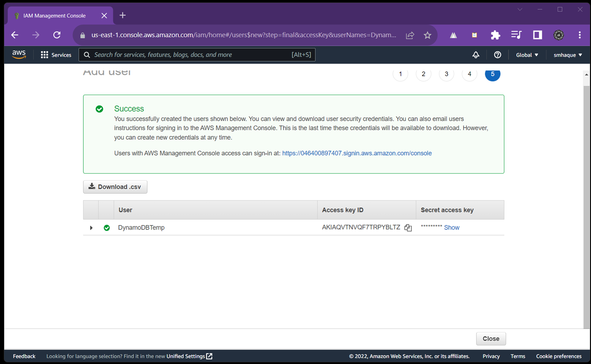Open the Services grid menu
Viewport: 591px width, 364px height.
click(56, 55)
